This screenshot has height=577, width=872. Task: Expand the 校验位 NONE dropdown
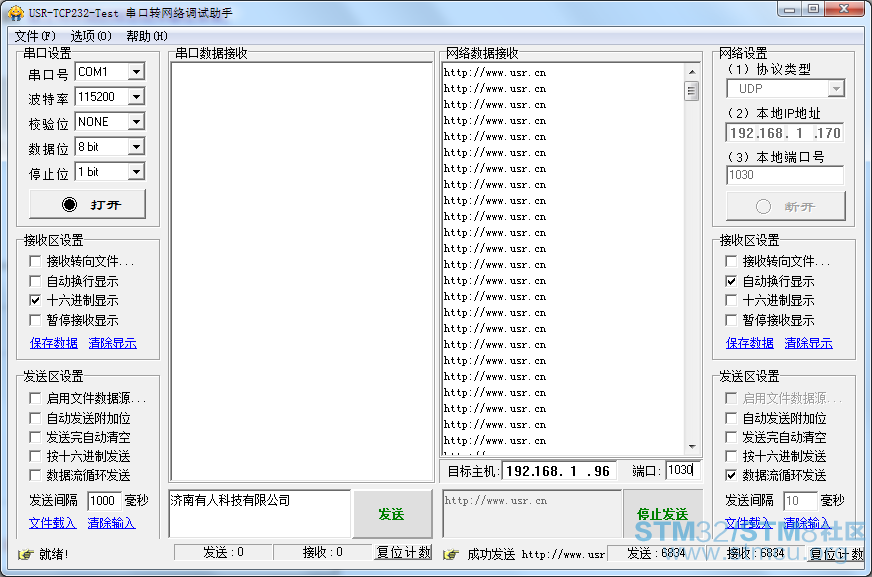[x=136, y=122]
